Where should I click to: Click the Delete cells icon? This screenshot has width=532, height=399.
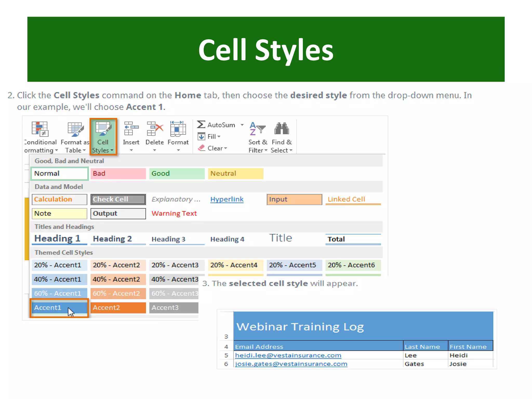click(155, 129)
